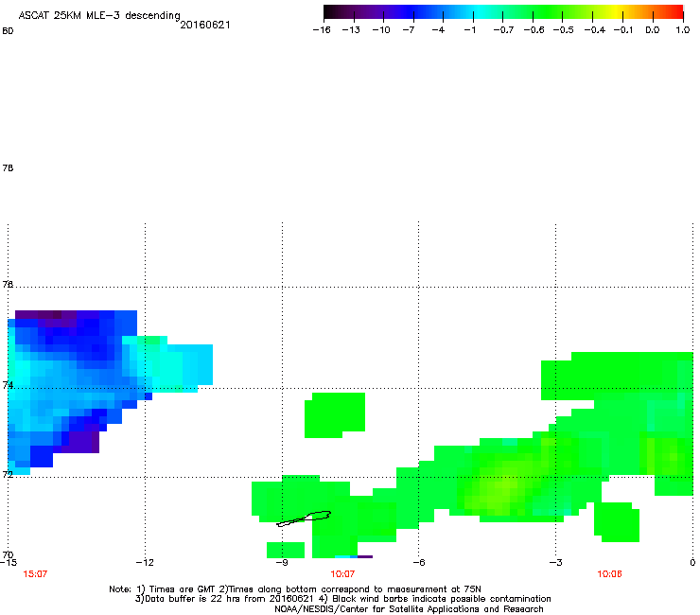Click the colorbar label "-16"

pyautogui.click(x=322, y=30)
